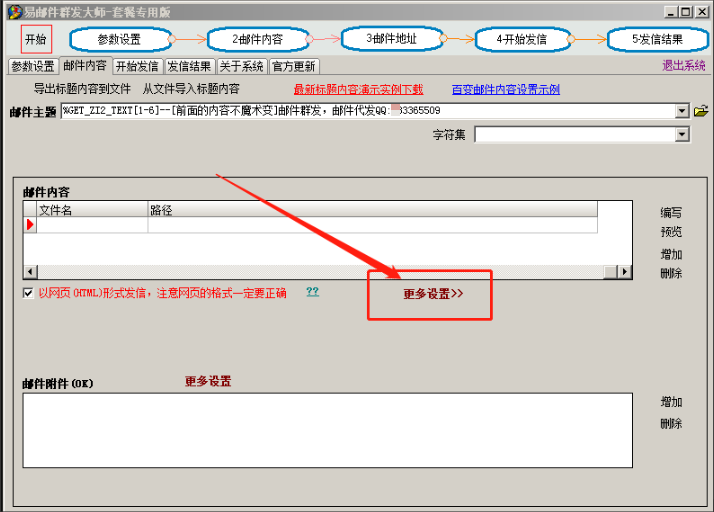Switch to the 邮件内容 tab
The image size is (714, 512).
[85, 66]
